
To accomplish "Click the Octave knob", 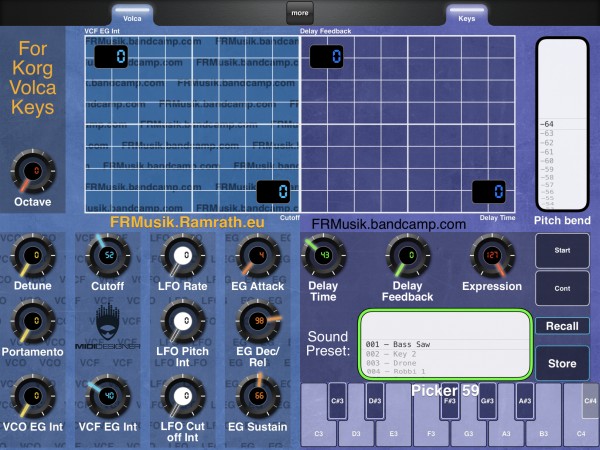I will tap(33, 171).
